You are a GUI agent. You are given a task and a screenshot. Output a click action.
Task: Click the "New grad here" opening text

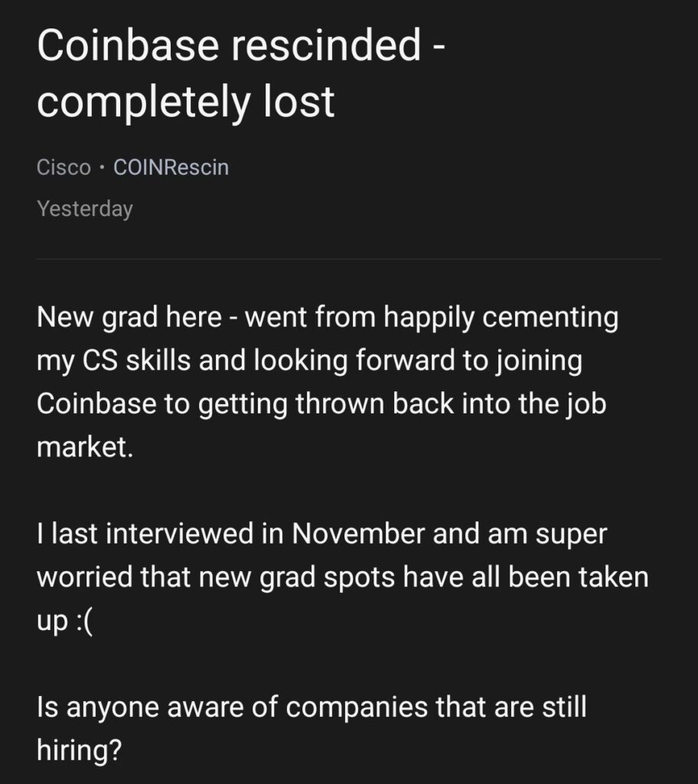[129, 318]
